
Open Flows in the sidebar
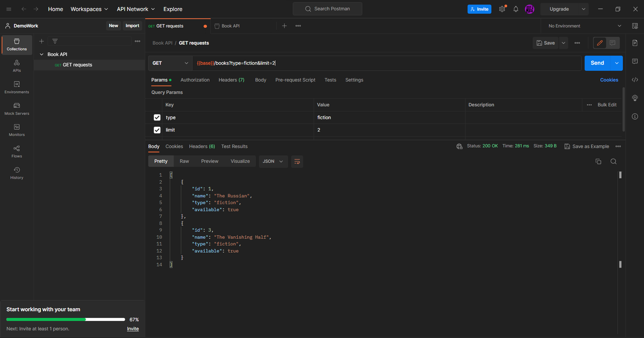click(x=17, y=152)
